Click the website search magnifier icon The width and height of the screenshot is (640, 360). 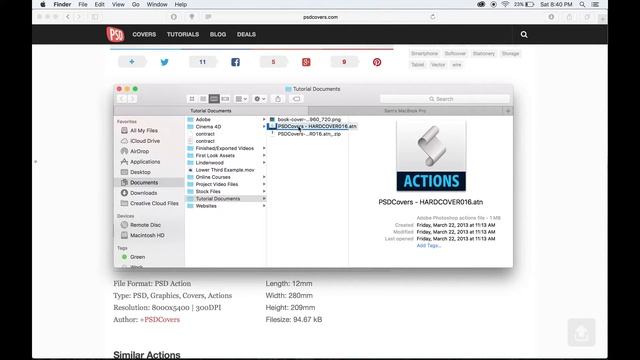[x=524, y=35]
